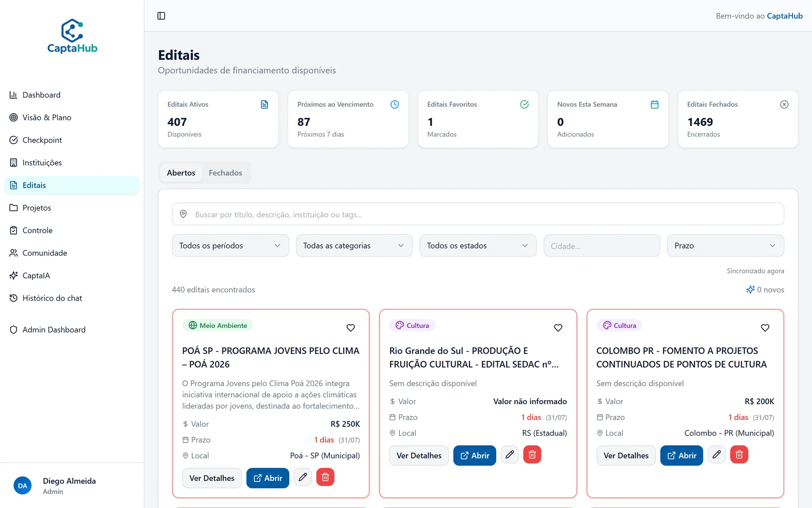Open Admin Dashboard

[x=72, y=330]
